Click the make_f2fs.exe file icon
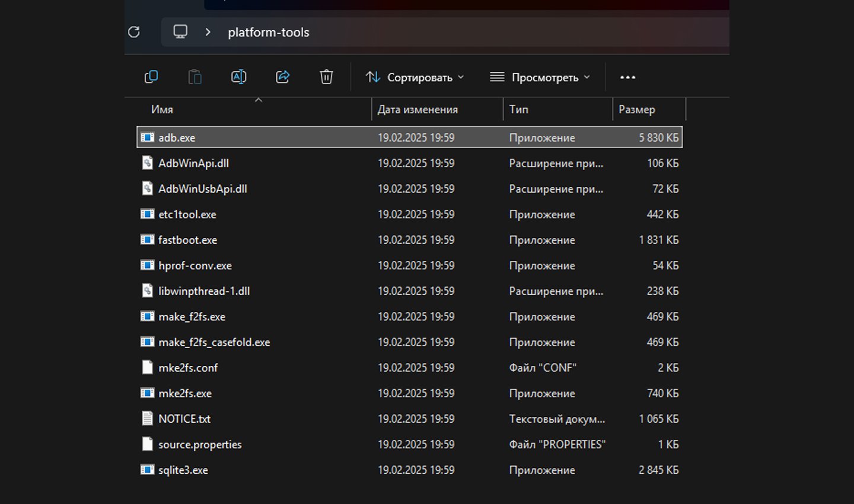The image size is (854, 504). pyautogui.click(x=147, y=316)
